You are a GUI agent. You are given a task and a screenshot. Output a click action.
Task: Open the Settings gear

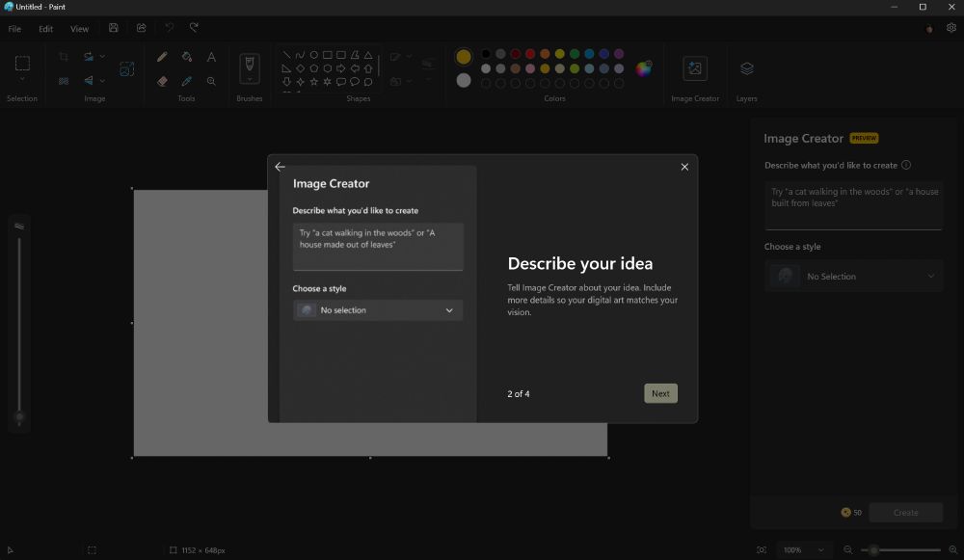tap(951, 28)
